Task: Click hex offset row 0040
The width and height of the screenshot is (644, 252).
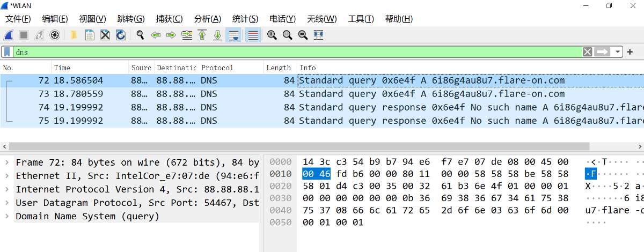Action: coord(280,210)
